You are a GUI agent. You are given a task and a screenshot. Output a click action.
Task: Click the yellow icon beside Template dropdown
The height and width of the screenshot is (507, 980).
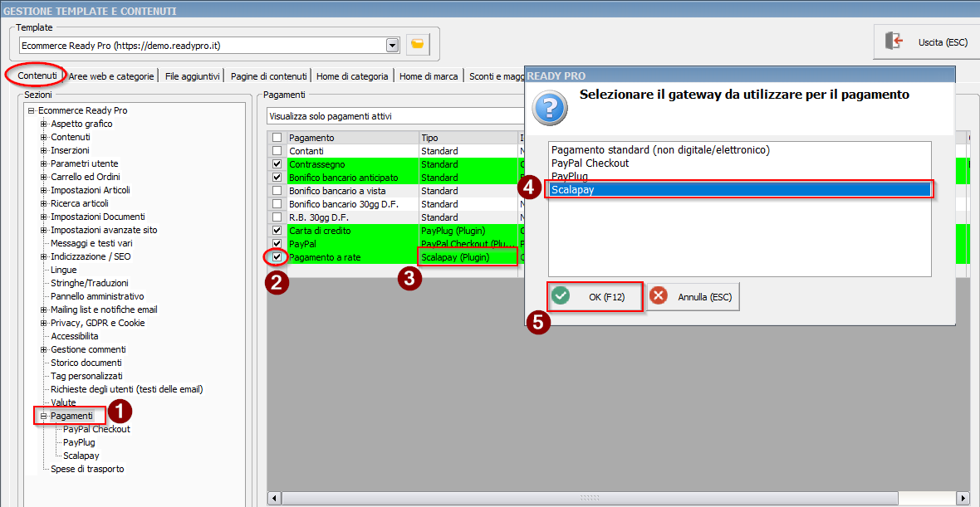[419, 45]
